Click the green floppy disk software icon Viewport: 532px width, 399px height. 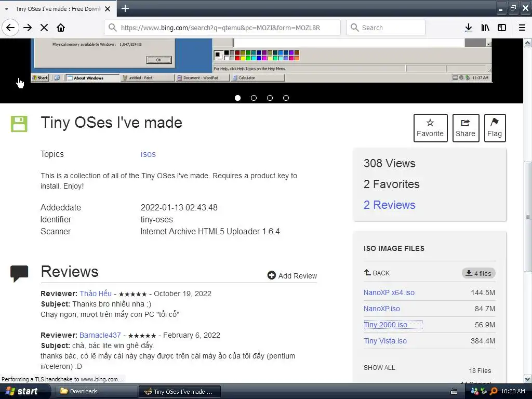[x=19, y=124]
